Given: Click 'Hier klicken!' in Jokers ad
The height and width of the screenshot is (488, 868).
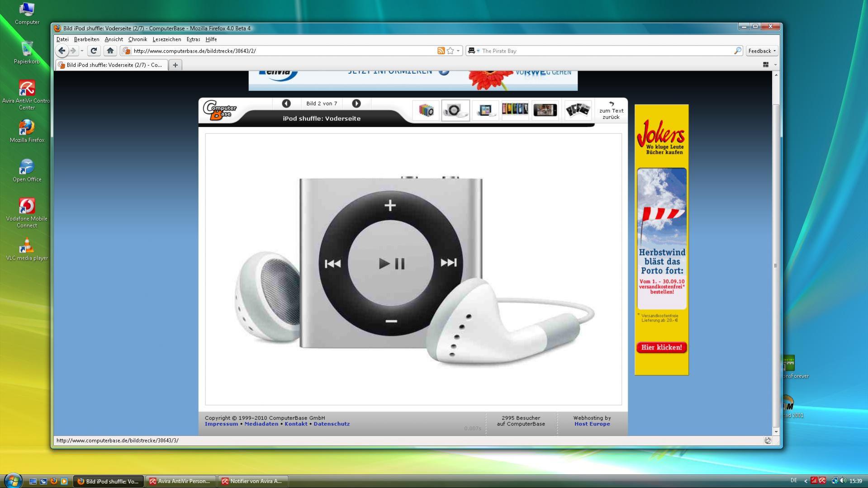Looking at the screenshot, I should click(661, 347).
